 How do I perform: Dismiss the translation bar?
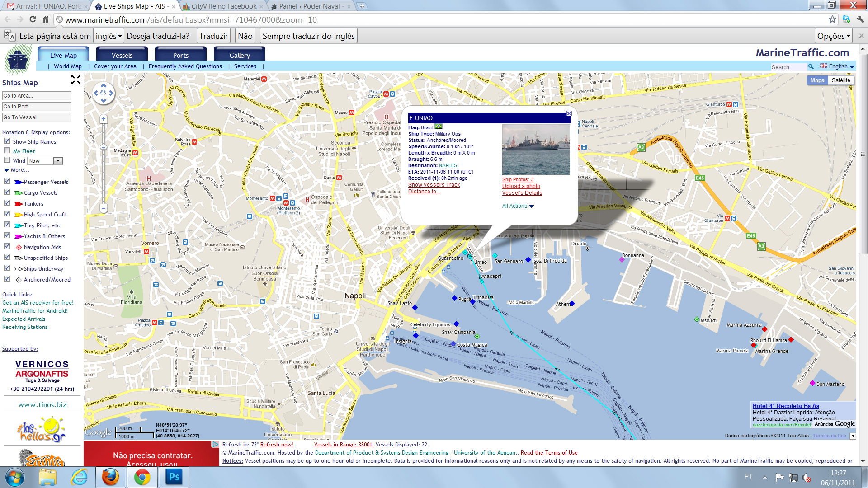[861, 36]
